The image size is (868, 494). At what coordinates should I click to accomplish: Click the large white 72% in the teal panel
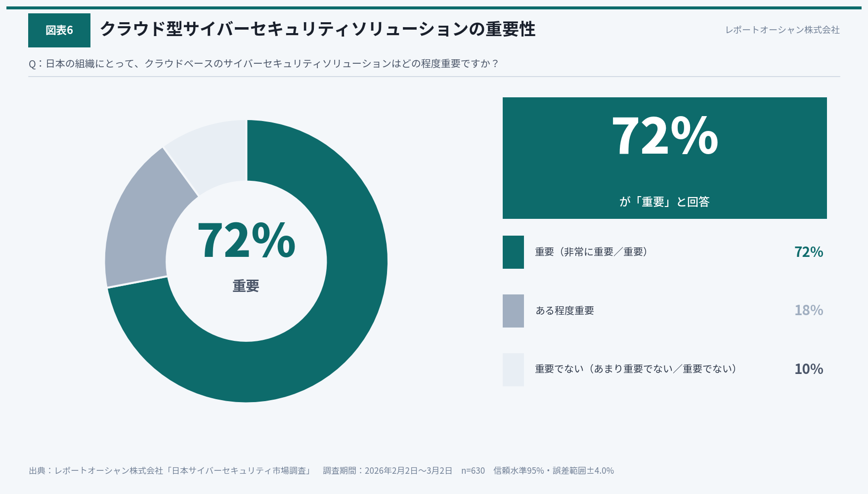(x=664, y=136)
